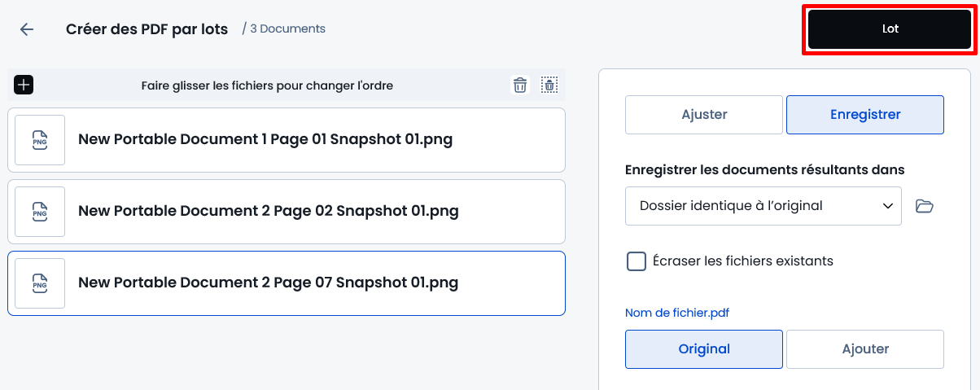Enable Écraser les fichiers existants checkbox

click(x=637, y=261)
